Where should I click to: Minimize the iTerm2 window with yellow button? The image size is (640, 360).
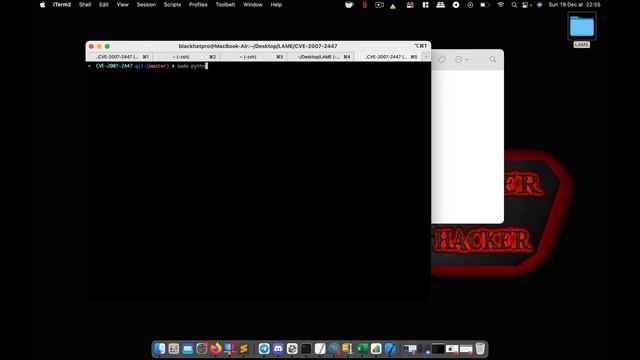(x=99, y=47)
